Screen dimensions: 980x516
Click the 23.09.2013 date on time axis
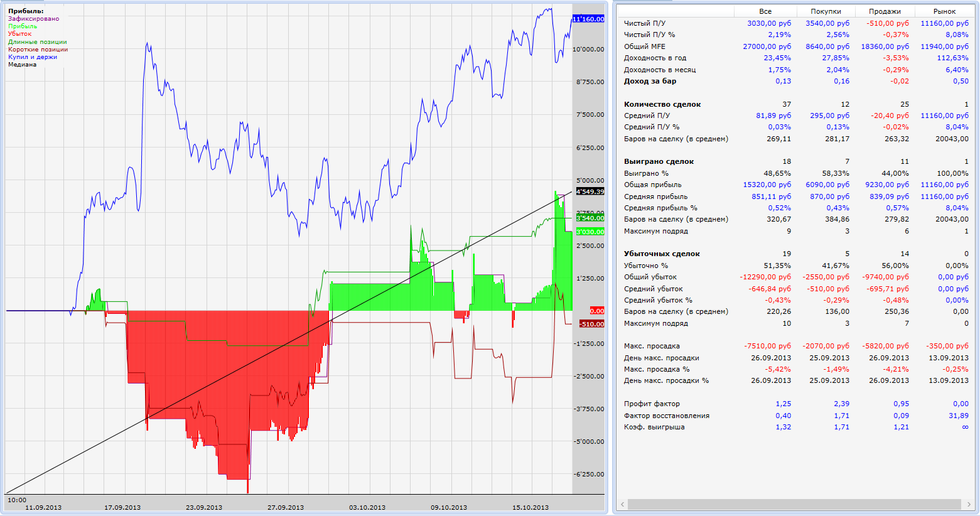(204, 507)
